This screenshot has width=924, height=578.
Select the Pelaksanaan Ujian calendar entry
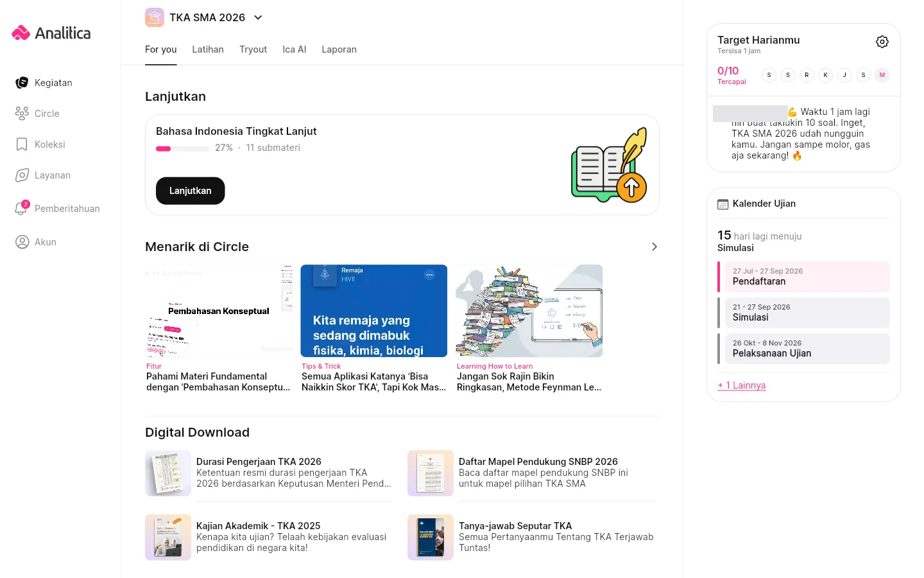(x=803, y=349)
